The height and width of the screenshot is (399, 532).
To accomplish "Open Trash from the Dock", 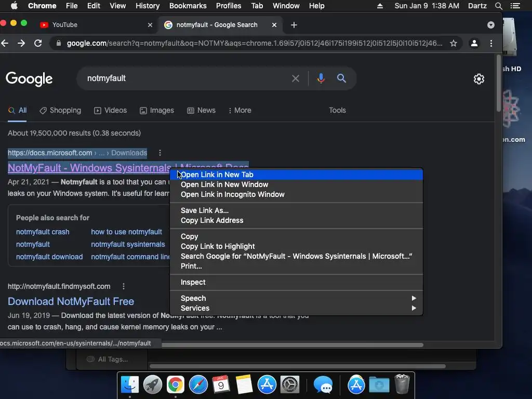I will pos(403,384).
